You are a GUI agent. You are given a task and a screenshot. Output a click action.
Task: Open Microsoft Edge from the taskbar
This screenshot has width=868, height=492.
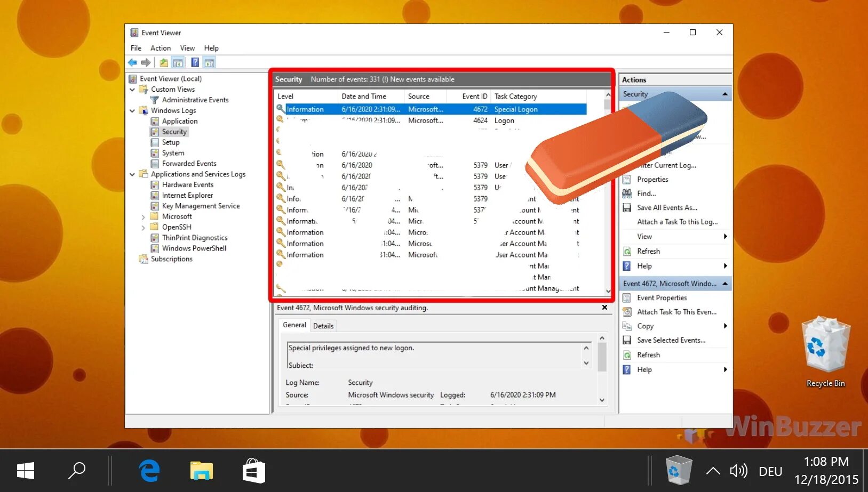point(149,471)
